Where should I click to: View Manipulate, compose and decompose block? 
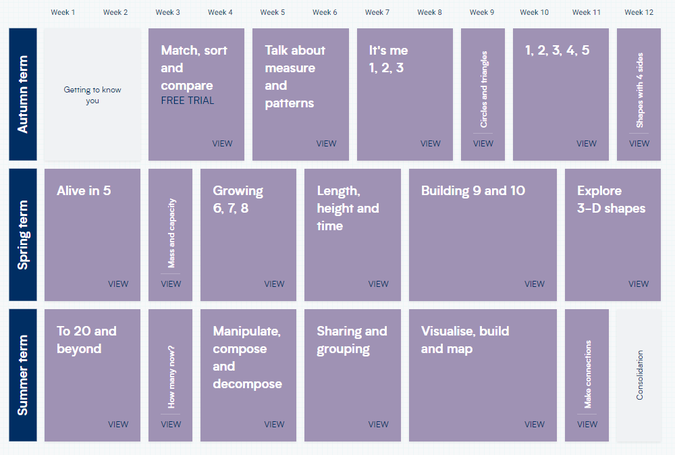(x=248, y=375)
